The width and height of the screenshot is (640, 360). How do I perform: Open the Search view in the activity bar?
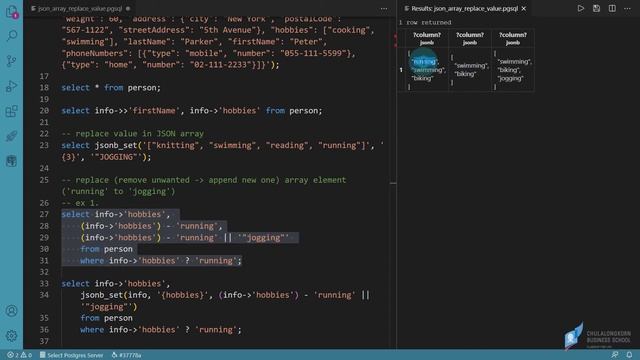point(11,36)
